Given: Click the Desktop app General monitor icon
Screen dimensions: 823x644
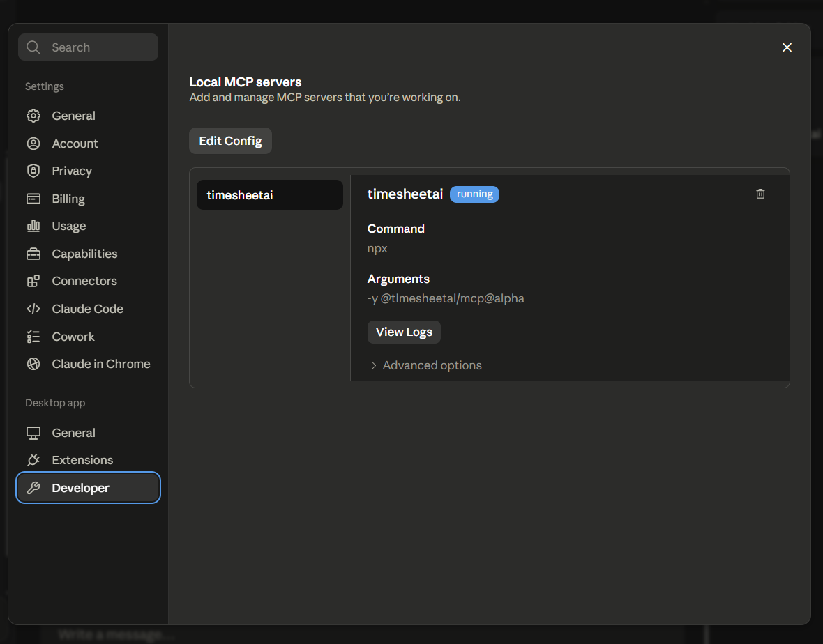Looking at the screenshot, I should (x=33, y=433).
